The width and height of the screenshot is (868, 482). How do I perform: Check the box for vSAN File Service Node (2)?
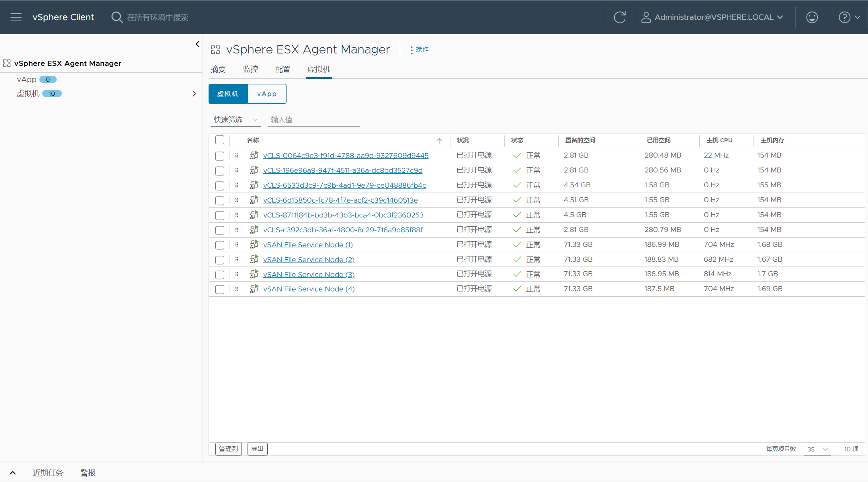coord(220,260)
